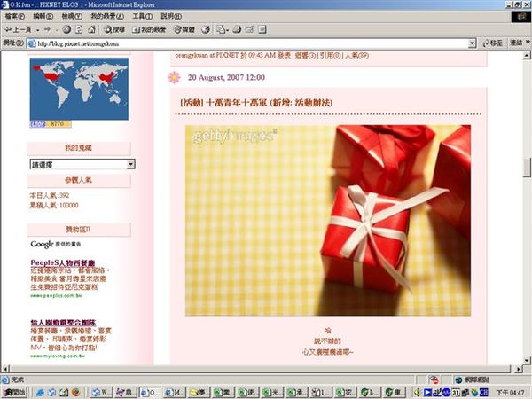Open the [活動] 十萬青年十萬軍 post title
This screenshot has width=532, height=399.
(256, 103)
